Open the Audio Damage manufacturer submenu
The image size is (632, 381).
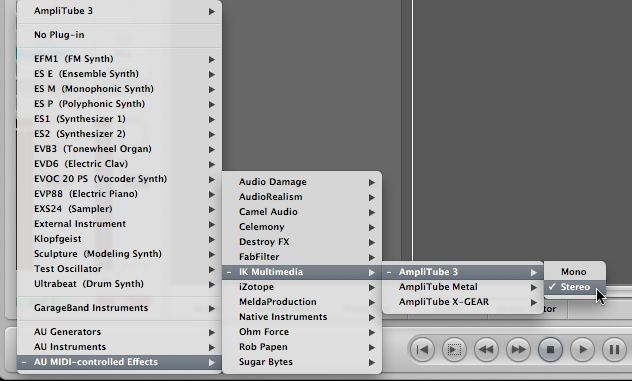[x=302, y=182]
